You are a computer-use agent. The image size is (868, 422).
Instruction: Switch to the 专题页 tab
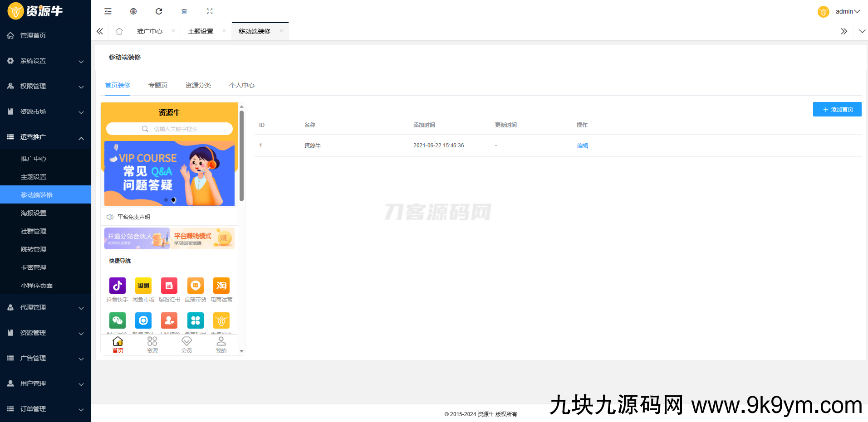click(158, 85)
